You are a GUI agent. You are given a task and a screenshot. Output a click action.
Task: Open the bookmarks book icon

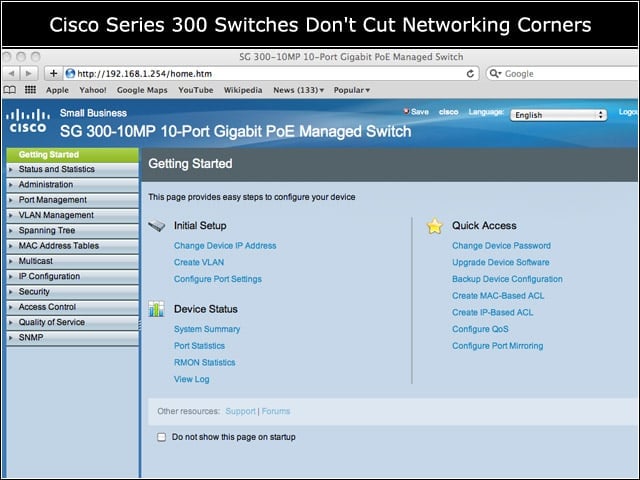[x=10, y=90]
